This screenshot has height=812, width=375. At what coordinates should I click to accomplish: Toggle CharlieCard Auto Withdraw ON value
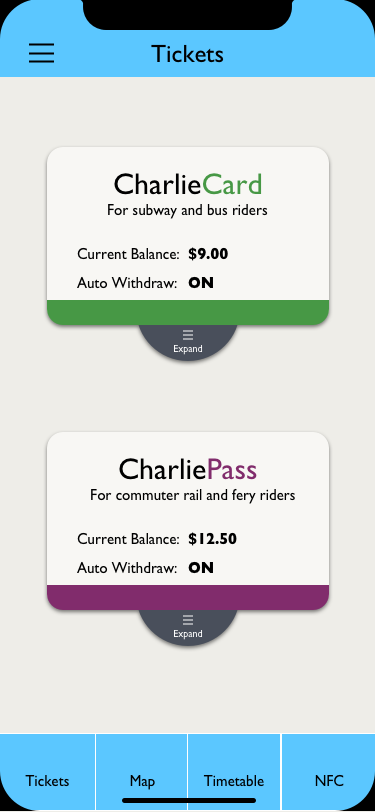click(x=201, y=283)
